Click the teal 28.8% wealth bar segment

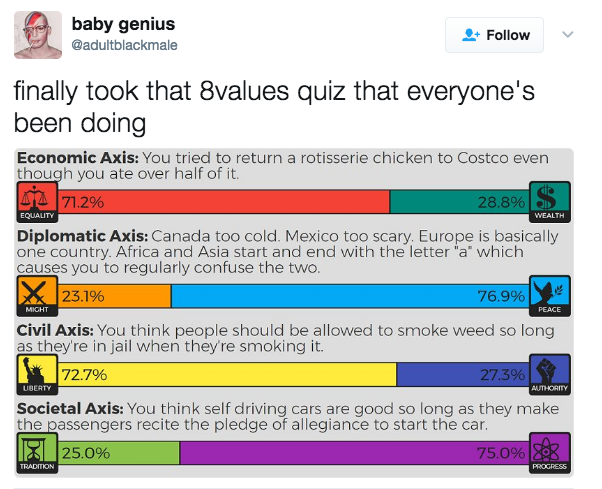coord(460,202)
